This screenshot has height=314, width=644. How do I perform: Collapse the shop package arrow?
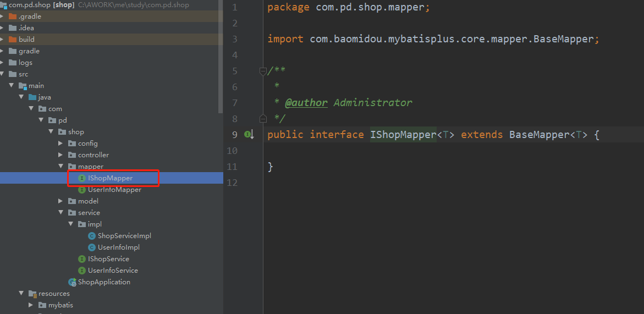point(51,131)
